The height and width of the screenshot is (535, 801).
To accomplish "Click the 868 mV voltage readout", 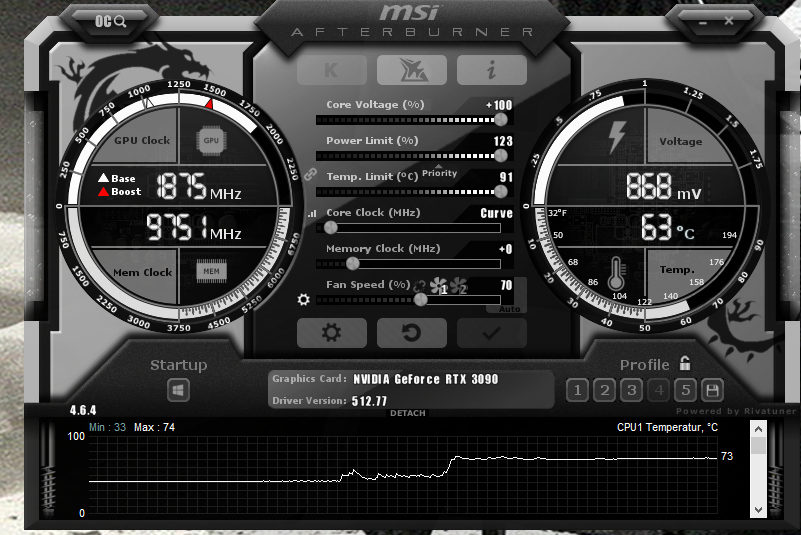I will pyautogui.click(x=664, y=186).
